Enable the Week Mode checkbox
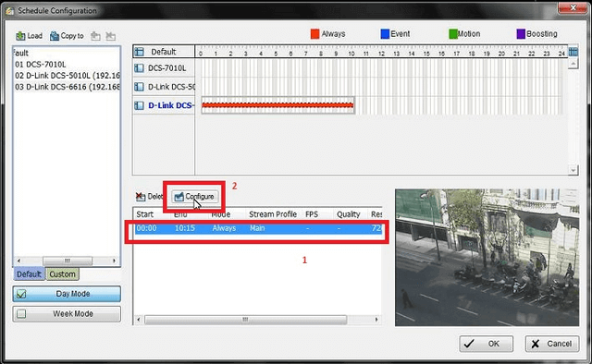592x364 pixels. 21,314
